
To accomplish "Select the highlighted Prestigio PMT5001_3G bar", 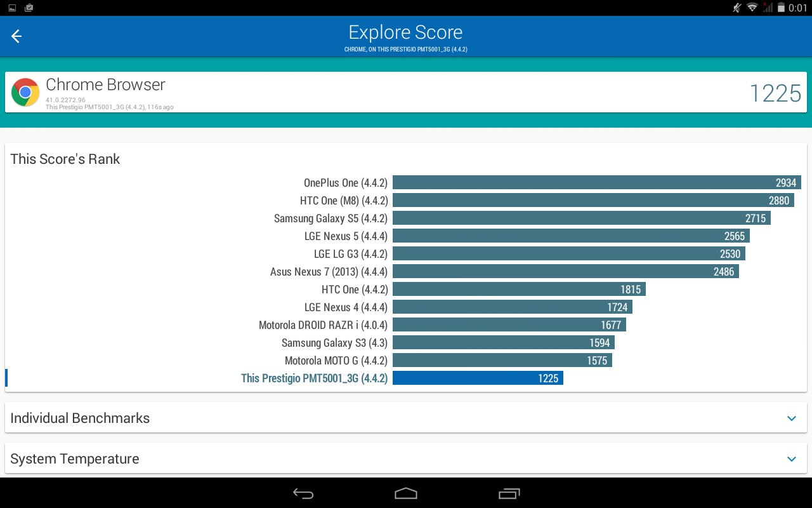I will pyautogui.click(x=478, y=378).
